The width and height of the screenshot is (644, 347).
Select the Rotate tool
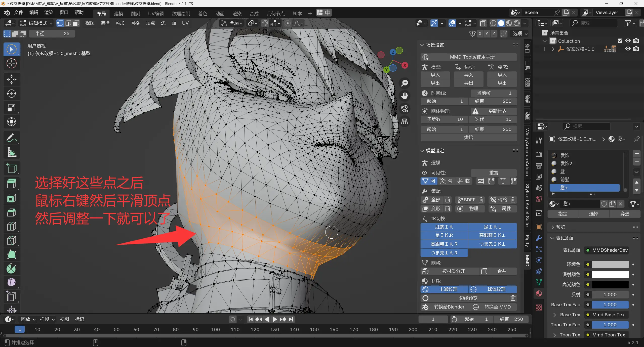pyautogui.click(x=11, y=94)
